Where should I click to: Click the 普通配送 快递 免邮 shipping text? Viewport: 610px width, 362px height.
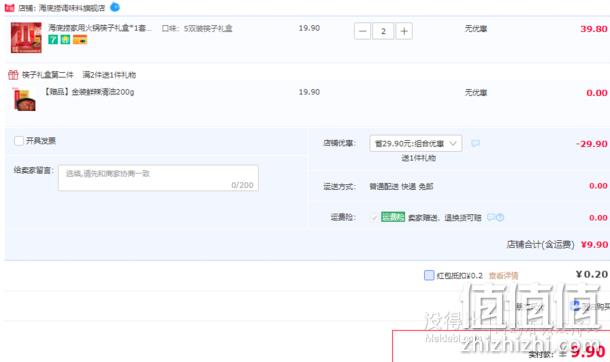[401, 187]
